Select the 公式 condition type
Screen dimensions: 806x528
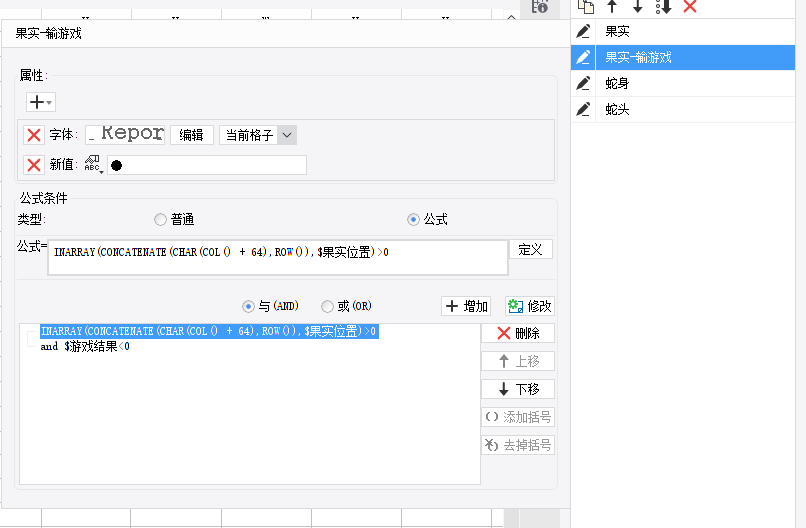tap(428, 220)
